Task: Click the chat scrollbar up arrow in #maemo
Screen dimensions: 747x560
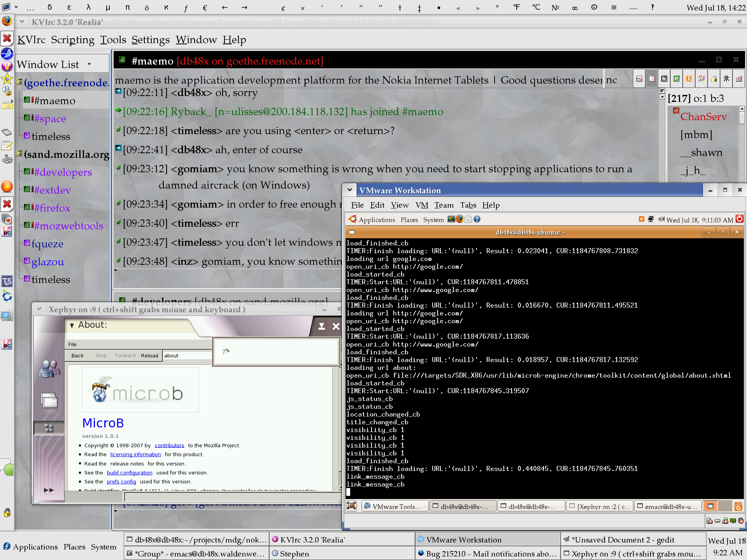Action: tap(662, 96)
